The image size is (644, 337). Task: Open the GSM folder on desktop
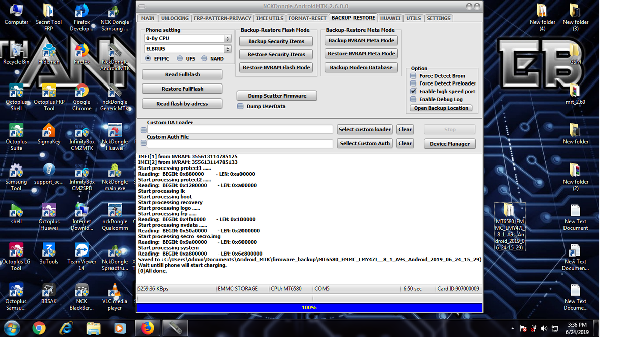(575, 54)
